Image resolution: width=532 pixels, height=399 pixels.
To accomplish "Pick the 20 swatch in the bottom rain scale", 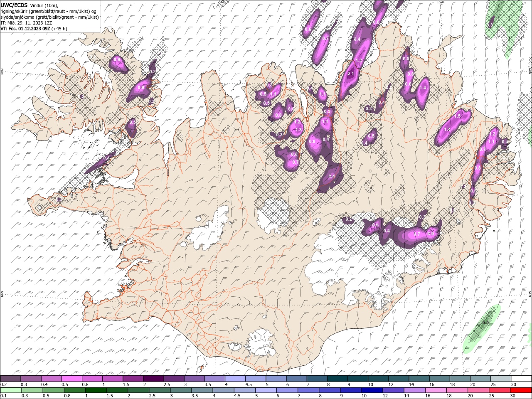I will pos(478,390).
